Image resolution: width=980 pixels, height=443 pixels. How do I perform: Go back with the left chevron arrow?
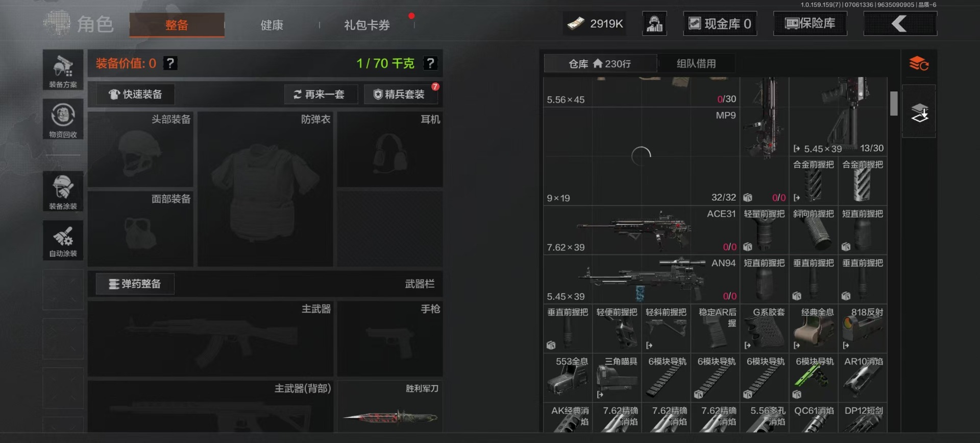(900, 24)
